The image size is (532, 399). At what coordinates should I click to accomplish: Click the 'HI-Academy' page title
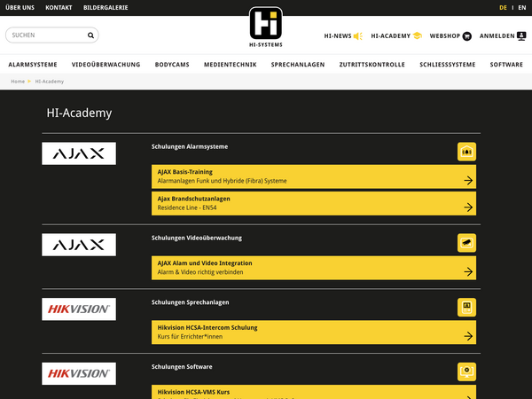[79, 113]
